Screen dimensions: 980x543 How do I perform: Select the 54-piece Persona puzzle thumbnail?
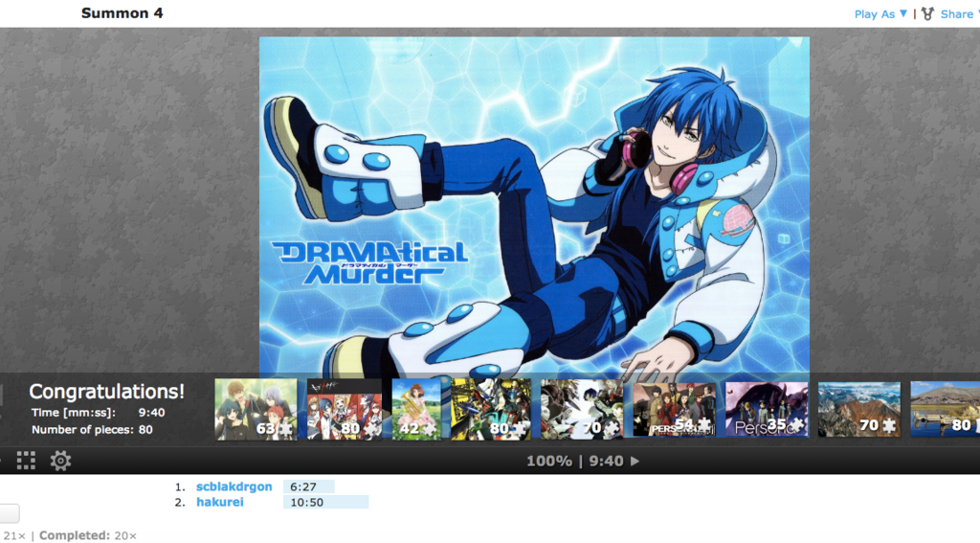(x=675, y=409)
